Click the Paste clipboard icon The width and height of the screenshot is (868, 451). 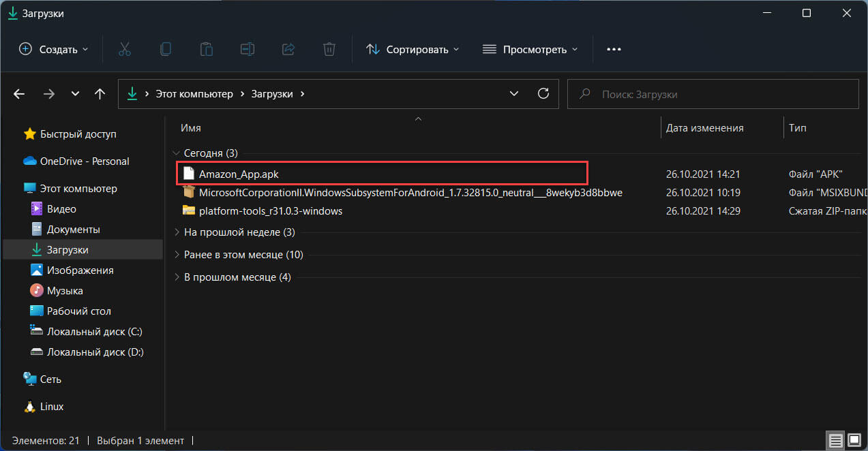coord(206,49)
